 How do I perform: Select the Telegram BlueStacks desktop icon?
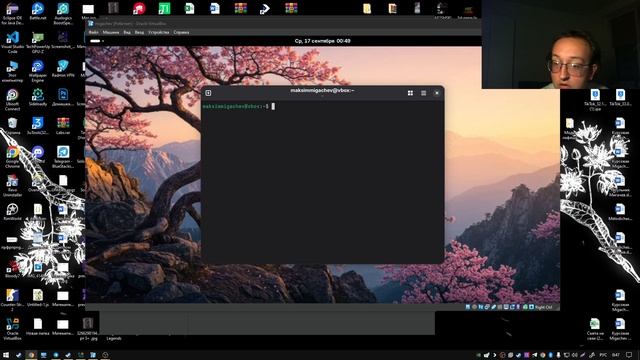[63, 157]
